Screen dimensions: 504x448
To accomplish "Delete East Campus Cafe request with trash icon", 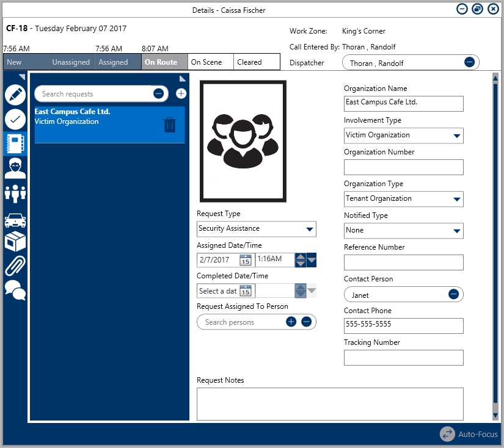I will click(170, 125).
